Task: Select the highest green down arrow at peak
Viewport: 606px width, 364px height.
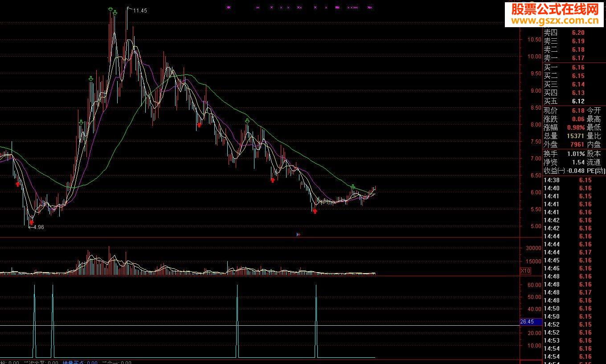Action: (110, 9)
